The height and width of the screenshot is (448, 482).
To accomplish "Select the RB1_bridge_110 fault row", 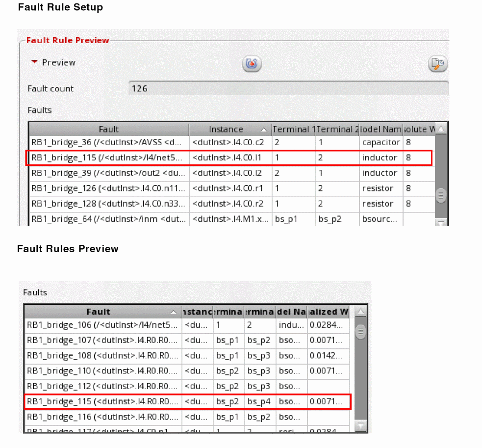I will 187,371.
